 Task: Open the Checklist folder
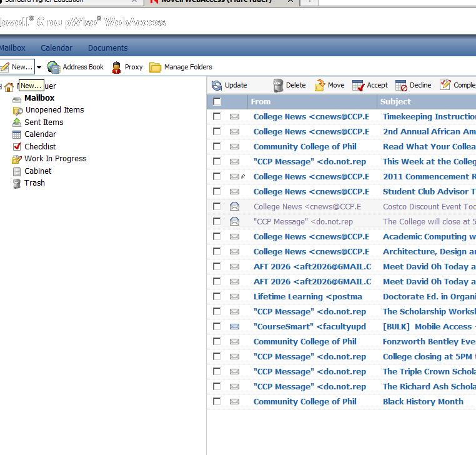point(40,146)
